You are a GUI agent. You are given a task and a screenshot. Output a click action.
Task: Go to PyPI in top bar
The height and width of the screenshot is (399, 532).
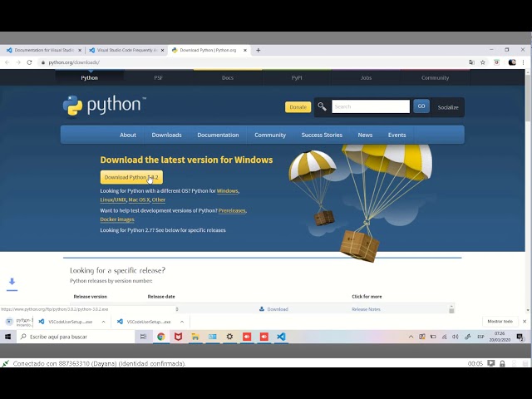click(297, 77)
